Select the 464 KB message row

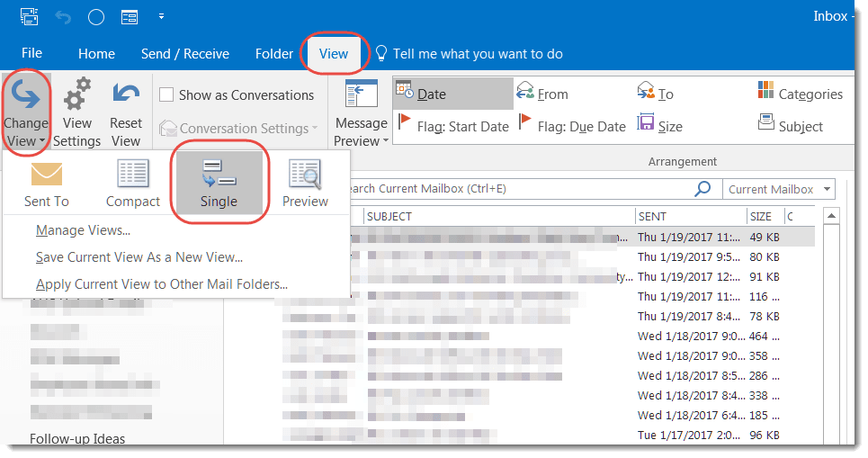[548, 337]
